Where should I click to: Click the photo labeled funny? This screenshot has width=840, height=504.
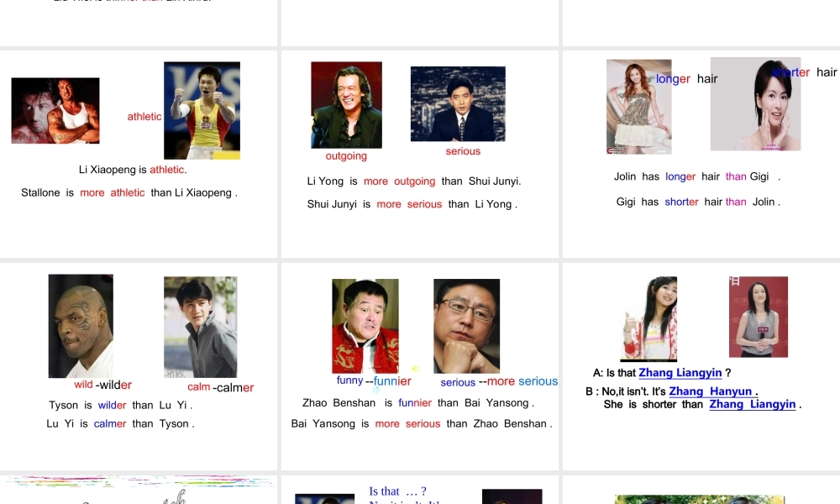[365, 326]
